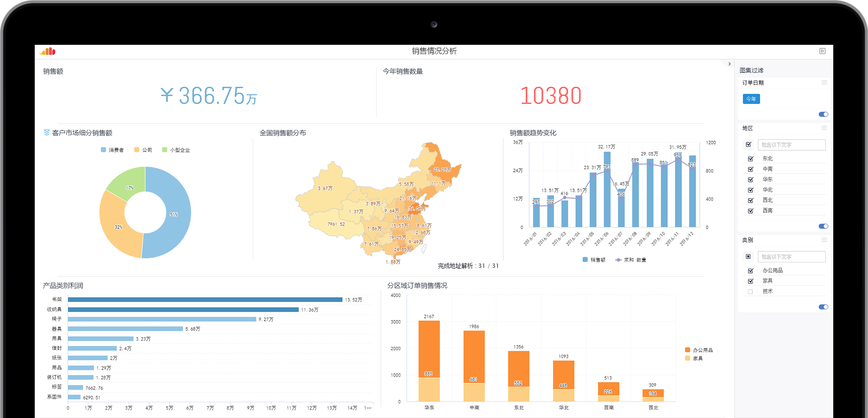Click the 销售额 legend item in trend chart

pyautogui.click(x=594, y=260)
